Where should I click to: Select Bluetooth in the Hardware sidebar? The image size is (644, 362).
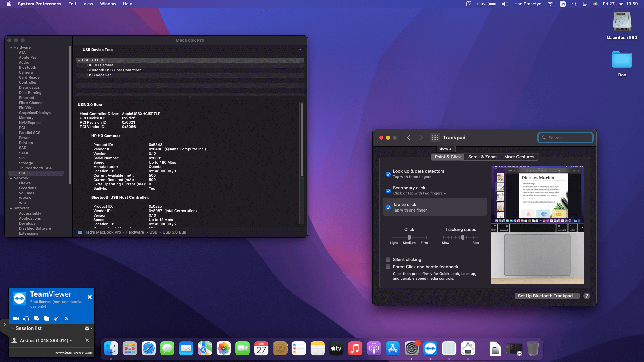click(x=28, y=67)
